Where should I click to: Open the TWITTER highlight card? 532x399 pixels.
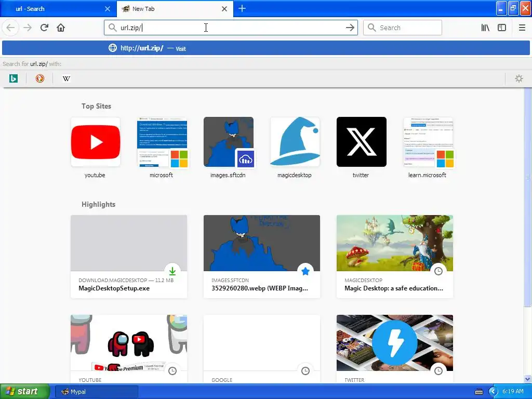click(395, 349)
